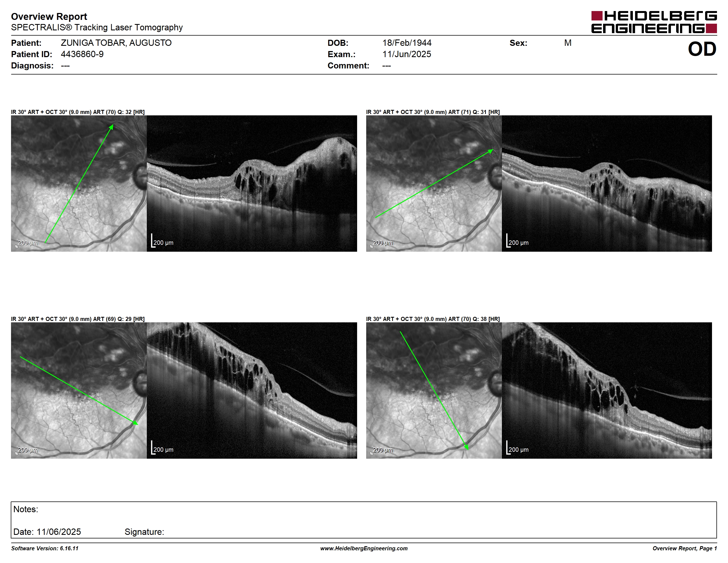Click exam date 11/Jun/2025
The height and width of the screenshot is (563, 728).
pyautogui.click(x=407, y=54)
